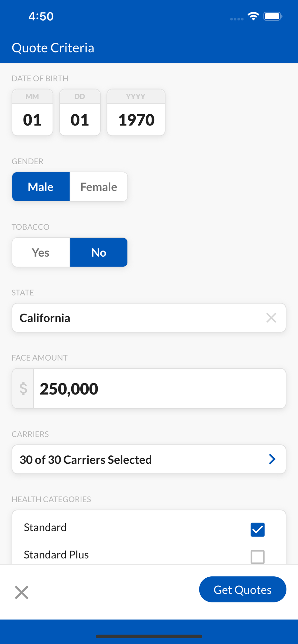This screenshot has width=298, height=644.
Task: Check the Standard Plus health category
Action: point(257,557)
